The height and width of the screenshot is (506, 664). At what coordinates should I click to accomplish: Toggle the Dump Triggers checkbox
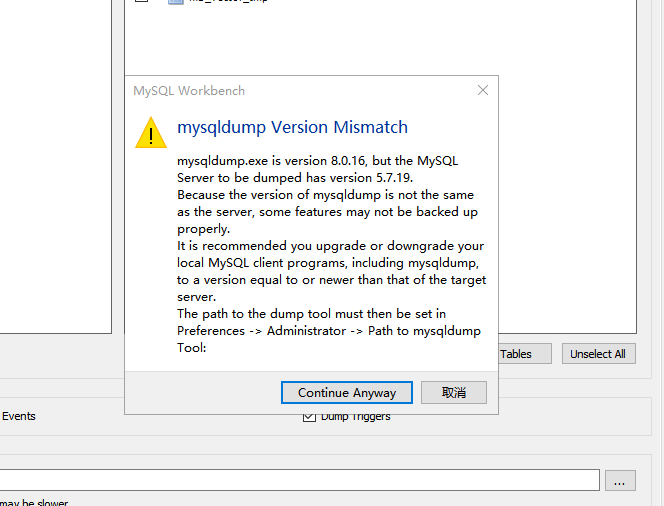[309, 418]
